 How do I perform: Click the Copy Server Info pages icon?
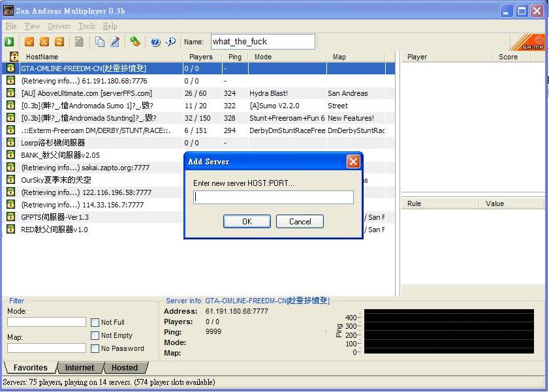coord(100,42)
